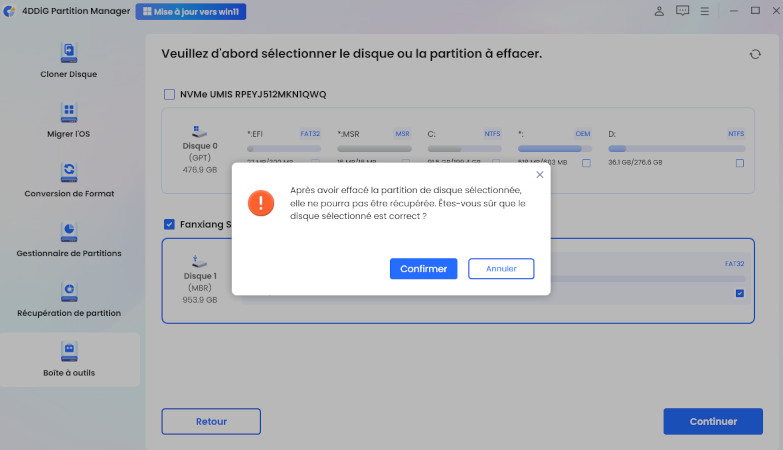Click the OEM label text
The image size is (783, 450).
coord(583,133)
